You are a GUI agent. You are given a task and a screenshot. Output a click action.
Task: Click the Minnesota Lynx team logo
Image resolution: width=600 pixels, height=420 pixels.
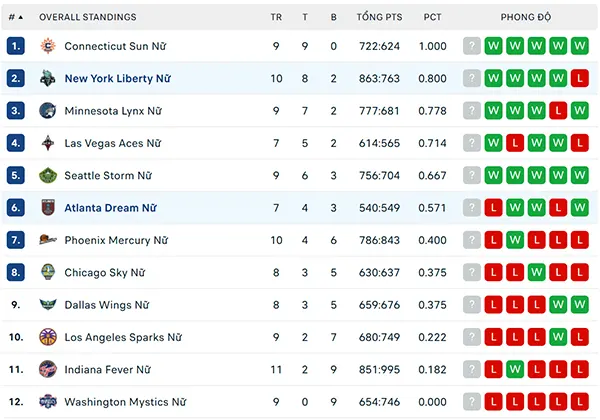48,111
